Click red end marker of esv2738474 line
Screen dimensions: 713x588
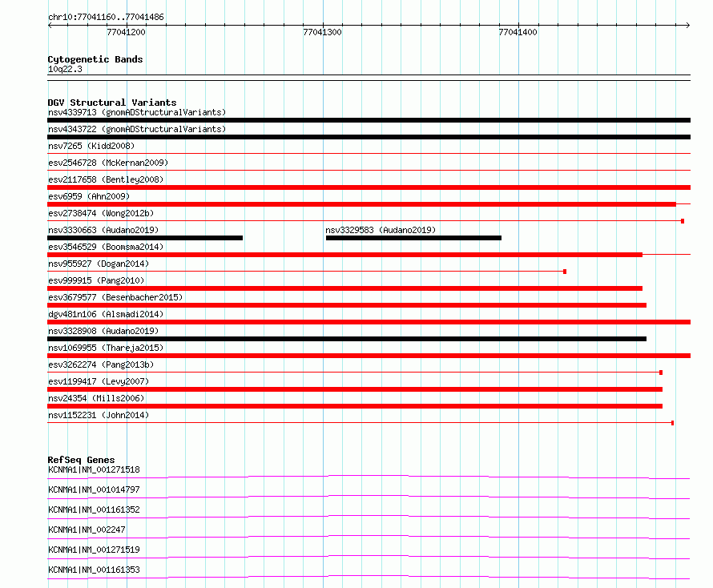coord(683,221)
